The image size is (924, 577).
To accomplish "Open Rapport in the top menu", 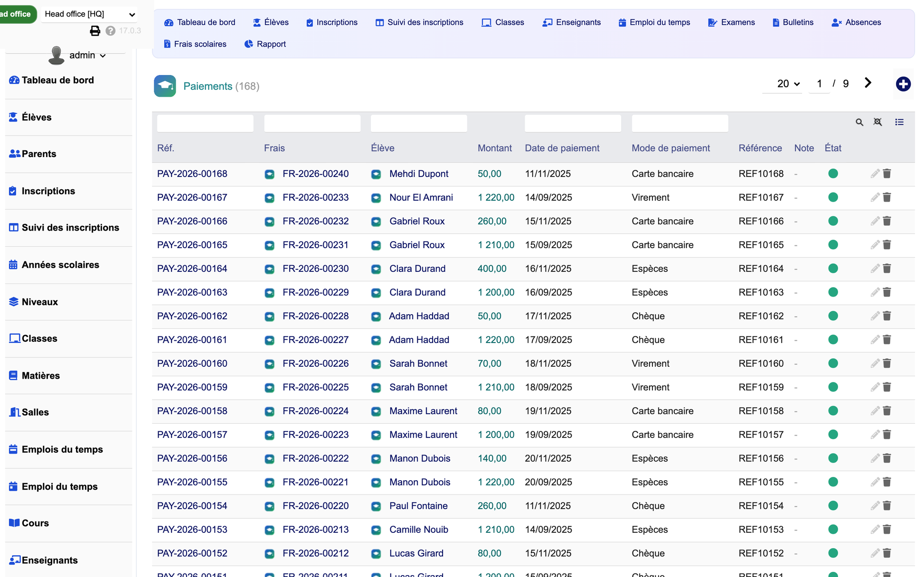I will click(265, 44).
